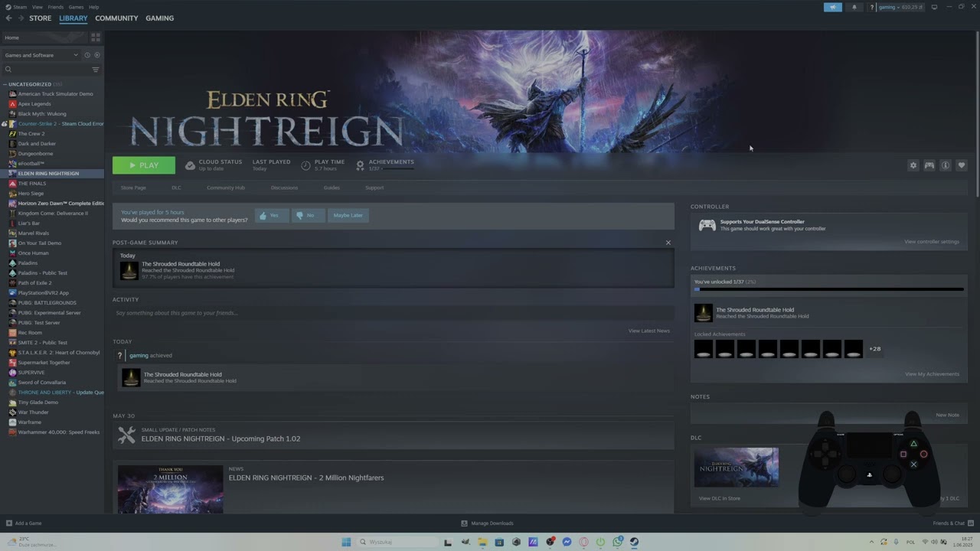The width and height of the screenshot is (980, 551).
Task: Open Nightreign DLC thumbnail
Action: [737, 467]
